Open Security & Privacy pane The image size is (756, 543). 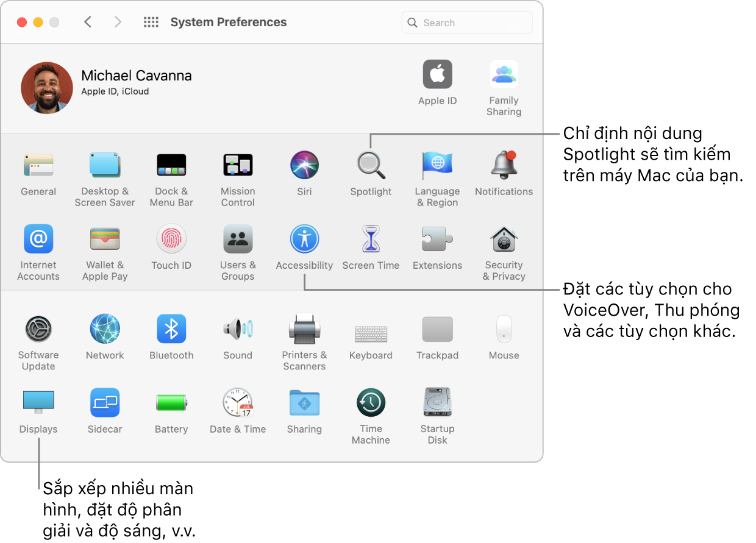tap(504, 239)
